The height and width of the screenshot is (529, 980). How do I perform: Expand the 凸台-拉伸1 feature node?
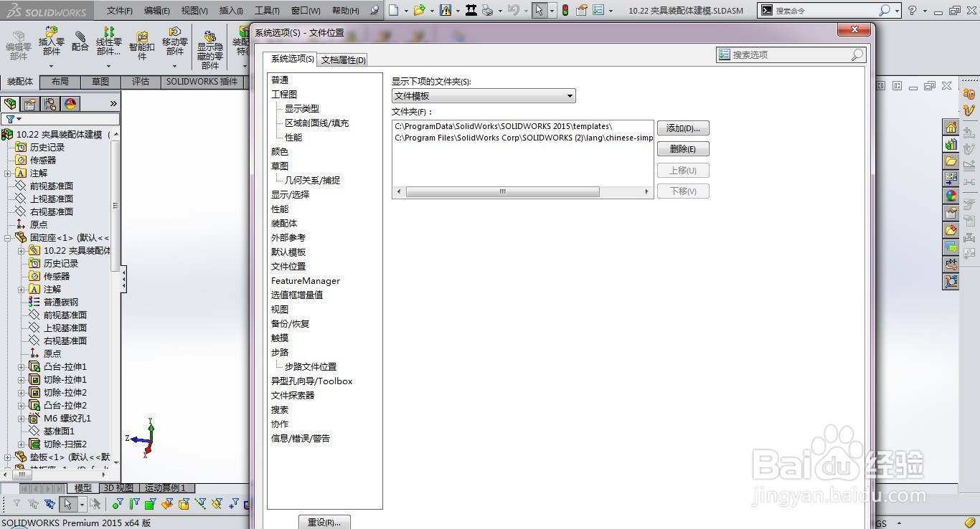pyautogui.click(x=22, y=366)
